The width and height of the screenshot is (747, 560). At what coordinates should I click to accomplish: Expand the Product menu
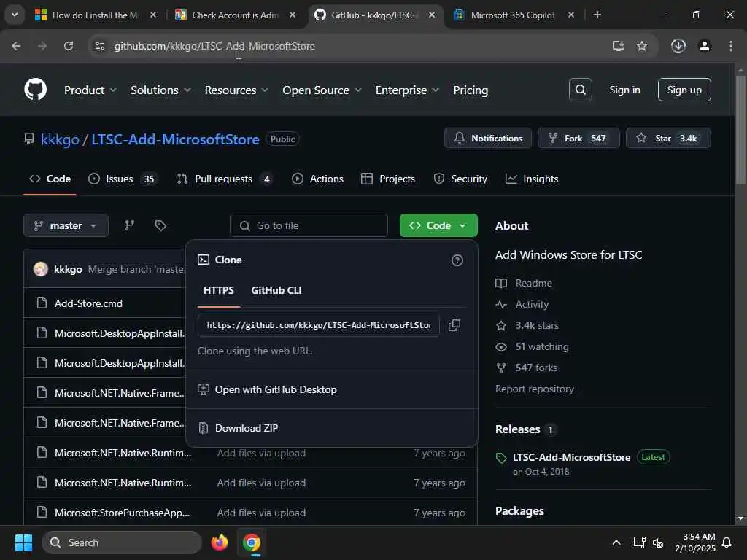tap(90, 90)
